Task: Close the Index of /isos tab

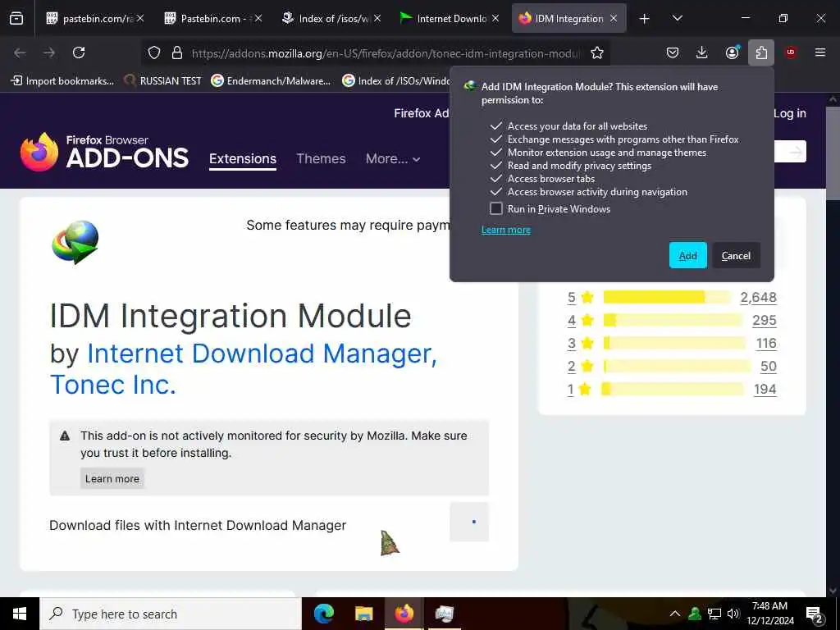Action: pos(377,18)
